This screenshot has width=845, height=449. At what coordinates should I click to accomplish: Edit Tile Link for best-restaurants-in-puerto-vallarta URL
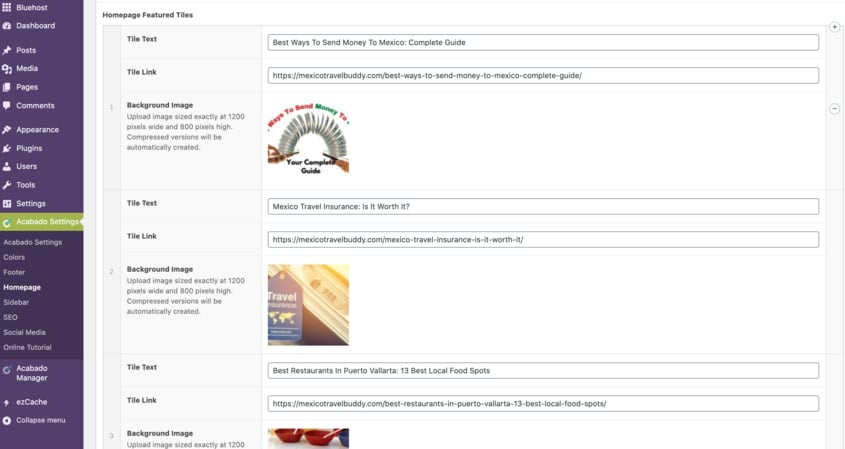pyautogui.click(x=543, y=404)
